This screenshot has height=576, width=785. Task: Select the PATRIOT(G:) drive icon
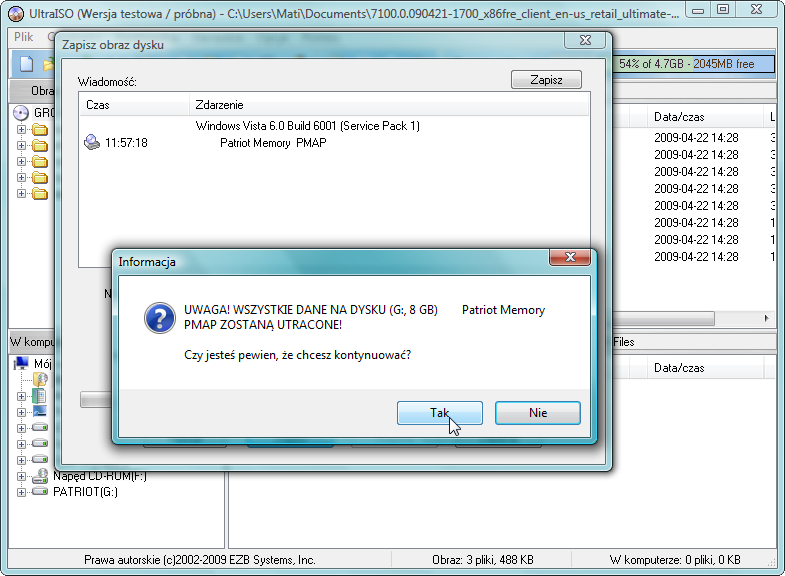tap(40, 492)
